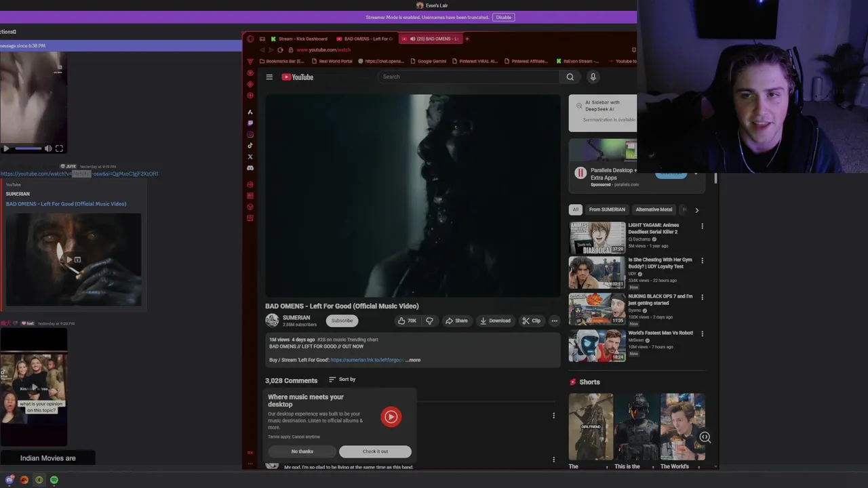
Task: Select the From SUMERIAN filter chip
Action: [x=607, y=209]
